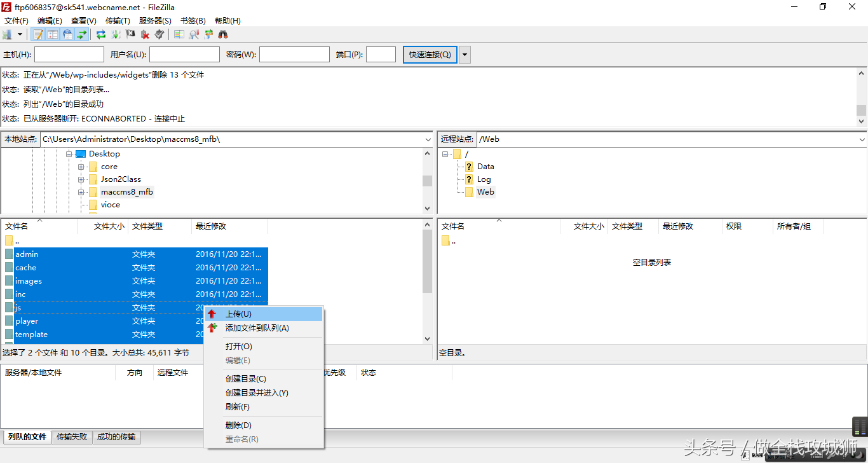
Task: Search remote files with binoculars icon
Action: 223,34
